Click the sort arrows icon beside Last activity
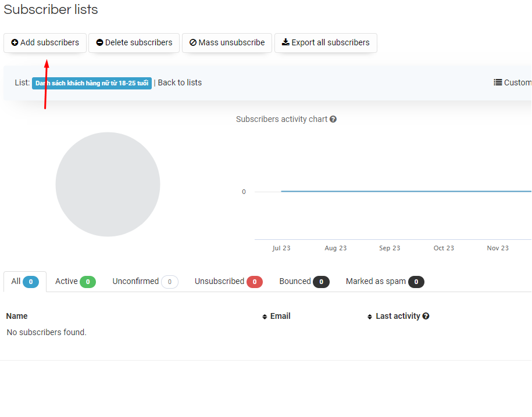532x417 pixels. pos(370,317)
